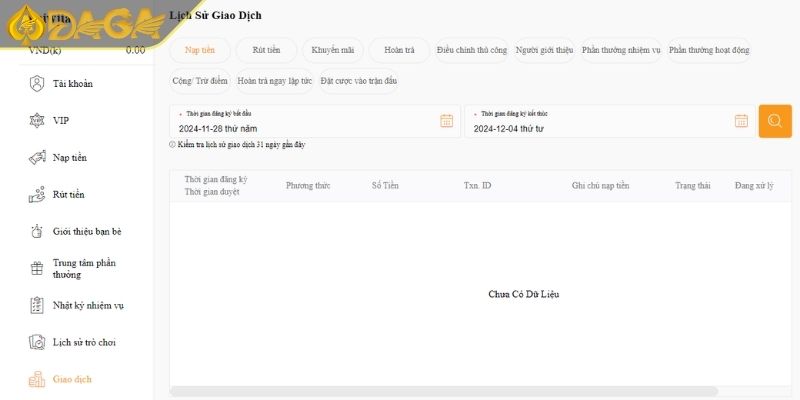Click the Rút tiền sidebar icon
The height and width of the screenshot is (400, 800).
point(36,194)
